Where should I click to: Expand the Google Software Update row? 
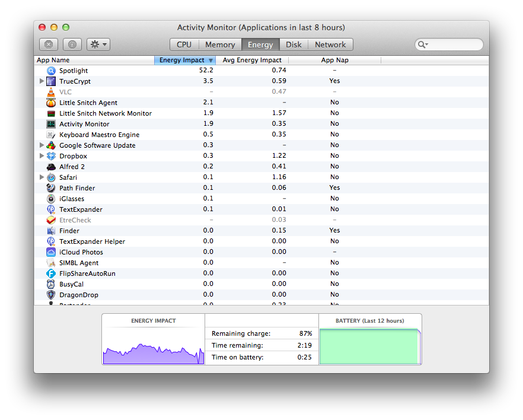click(42, 145)
